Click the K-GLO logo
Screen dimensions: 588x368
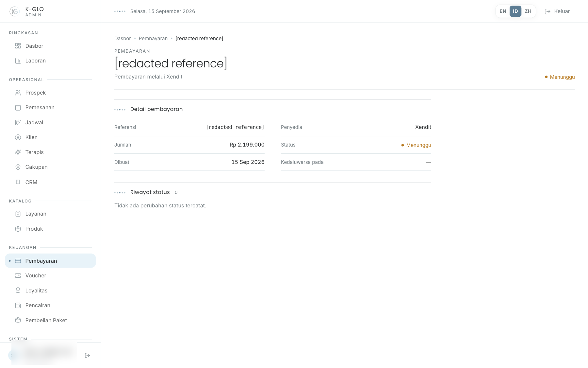14,11
